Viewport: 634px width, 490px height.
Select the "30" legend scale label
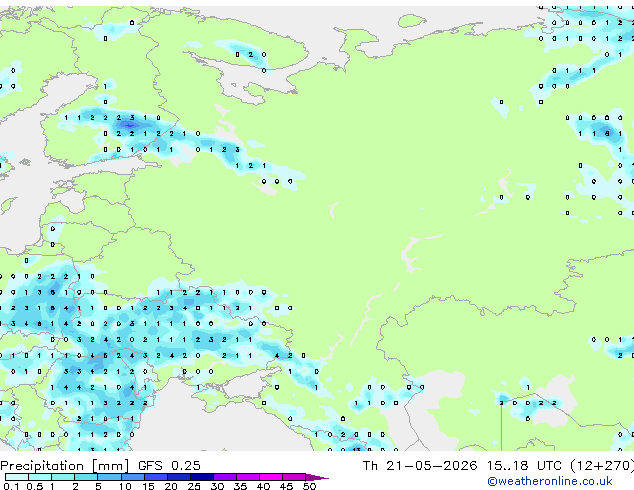pyautogui.click(x=217, y=486)
